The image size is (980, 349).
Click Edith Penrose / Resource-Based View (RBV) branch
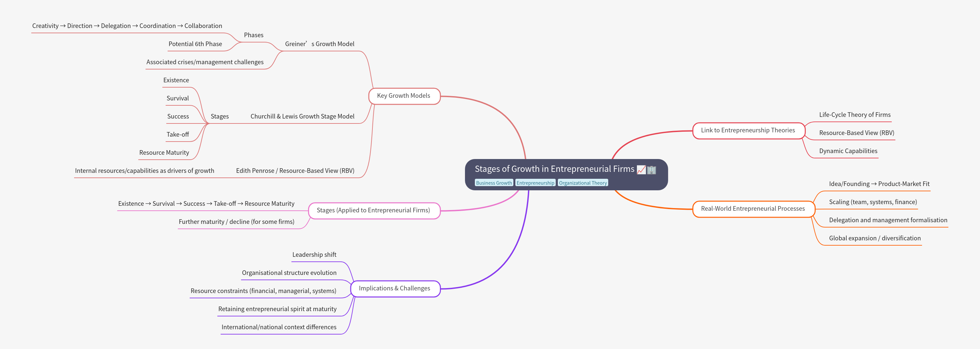[x=295, y=171]
